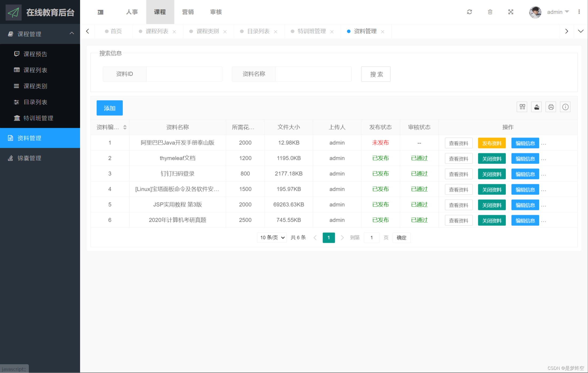This screenshot has height=373, width=588.
Task: Click the 未发布 status in row 1
Action: (x=381, y=143)
